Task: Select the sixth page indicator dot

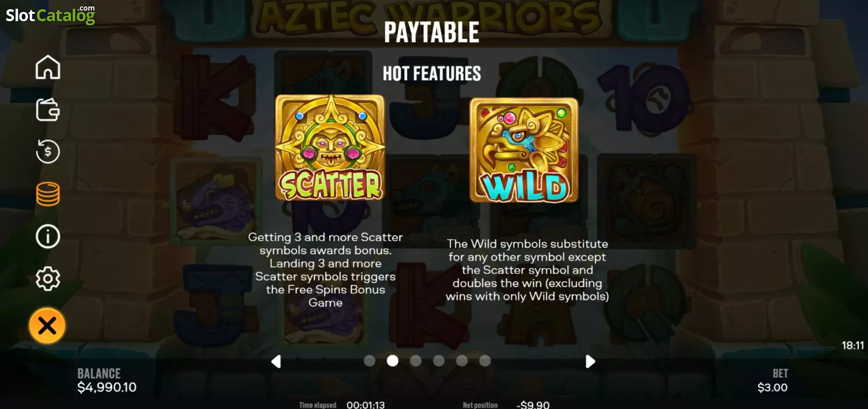Action: 484,361
